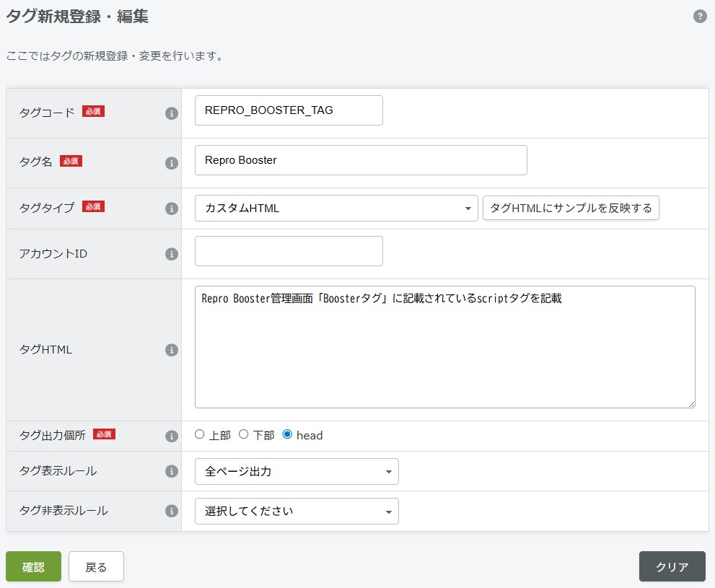This screenshot has width=715, height=588.
Task: Select the head output position radio
Action: [x=287, y=434]
